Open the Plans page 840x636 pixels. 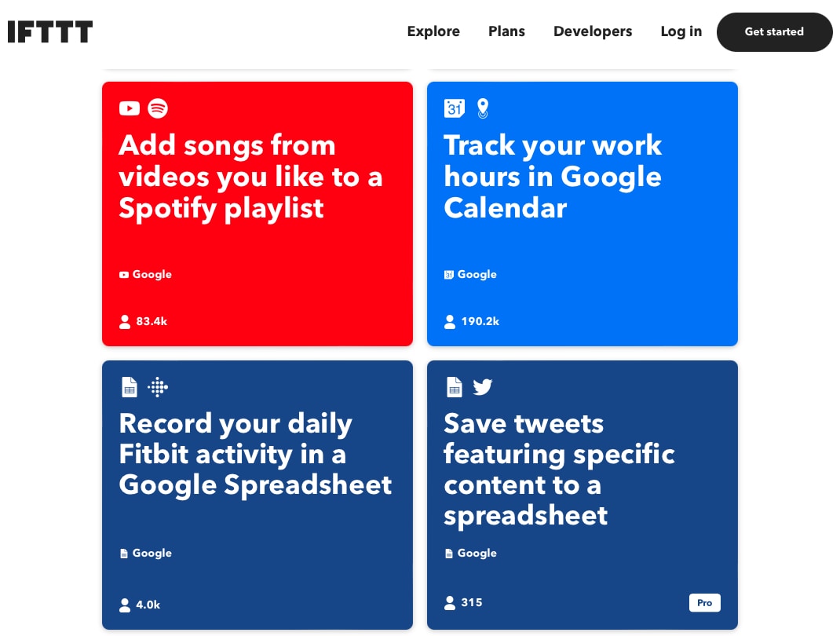click(x=506, y=31)
